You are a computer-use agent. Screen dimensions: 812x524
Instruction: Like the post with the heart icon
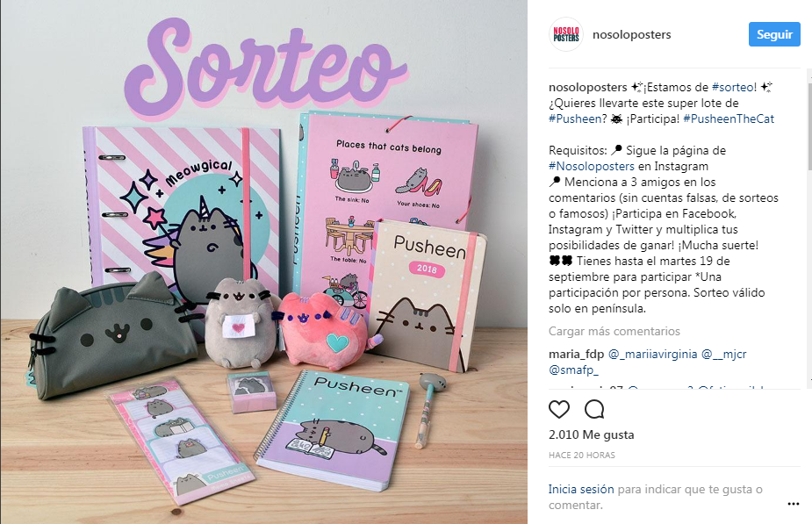click(x=559, y=409)
